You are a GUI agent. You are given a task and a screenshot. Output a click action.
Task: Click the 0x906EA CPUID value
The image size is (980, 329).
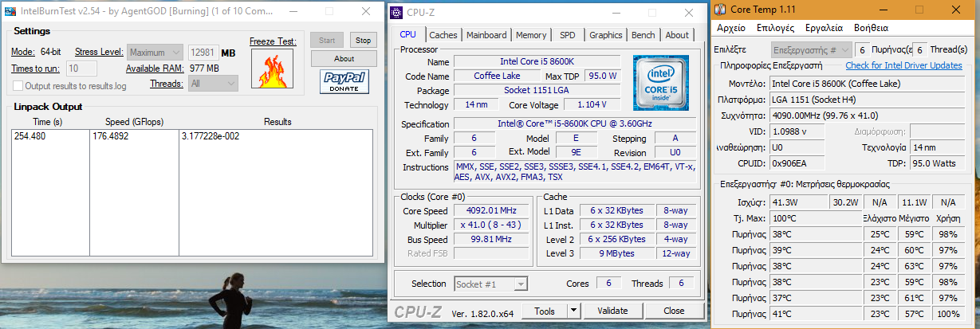pyautogui.click(x=799, y=163)
